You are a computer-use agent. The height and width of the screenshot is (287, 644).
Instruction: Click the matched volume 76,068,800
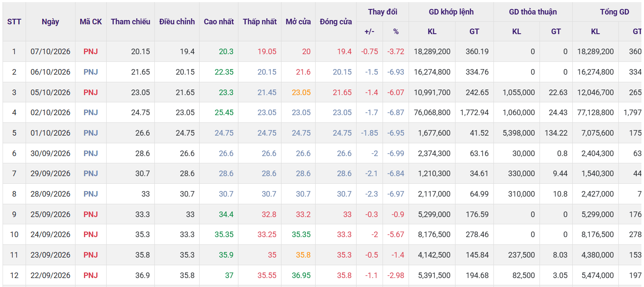[432, 113]
